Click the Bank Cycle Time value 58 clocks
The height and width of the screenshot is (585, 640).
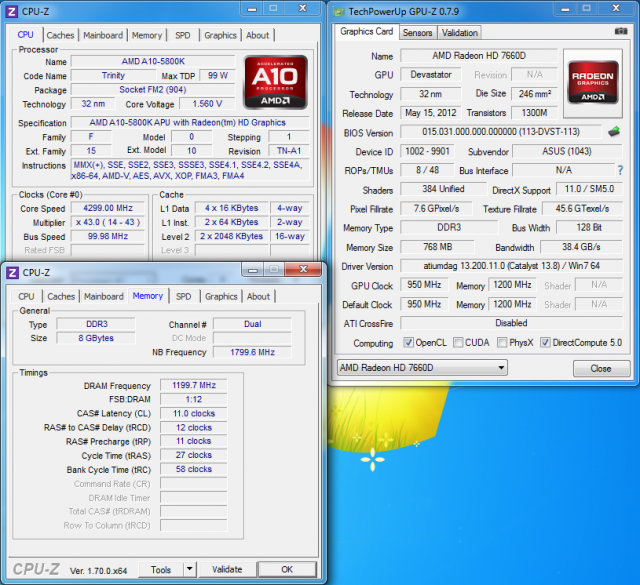pos(194,469)
